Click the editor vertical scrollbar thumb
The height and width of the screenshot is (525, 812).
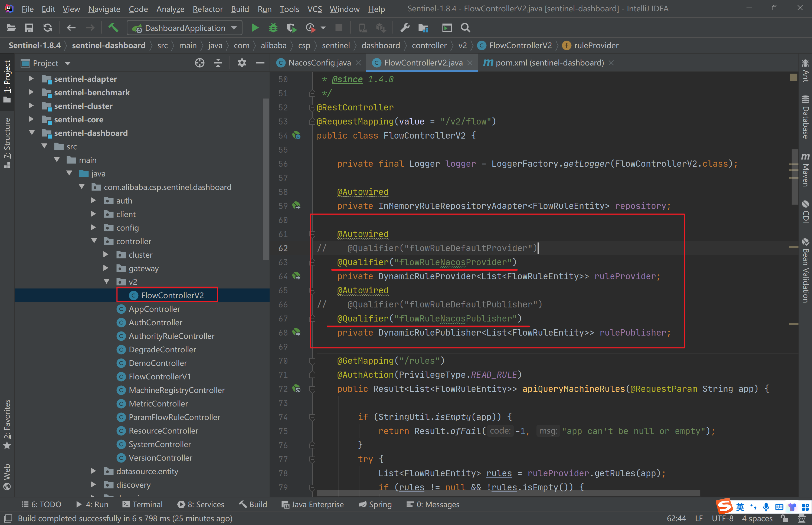click(795, 177)
